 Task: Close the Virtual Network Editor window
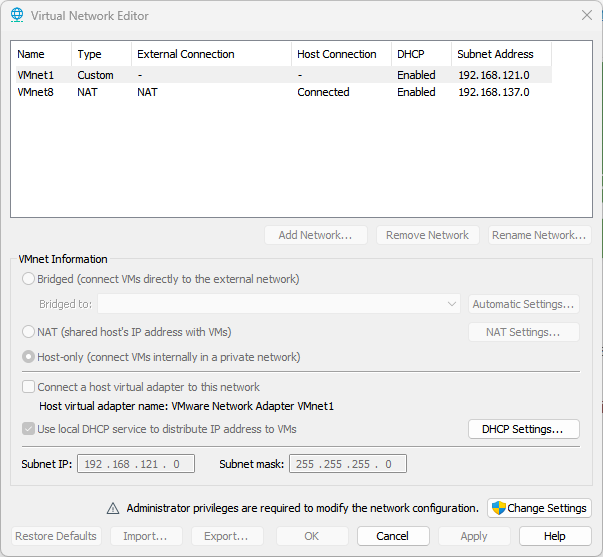(587, 15)
